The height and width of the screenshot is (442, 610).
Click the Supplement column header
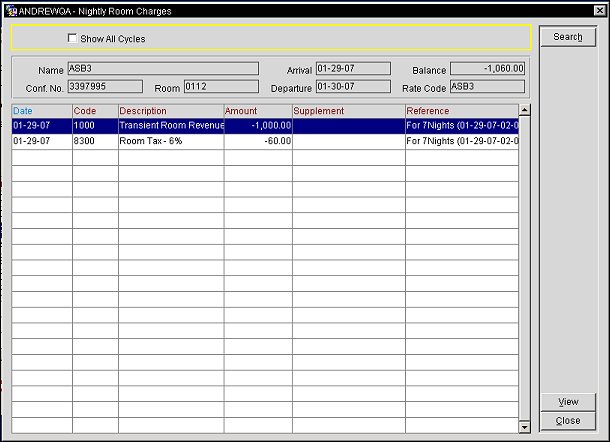tap(347, 110)
